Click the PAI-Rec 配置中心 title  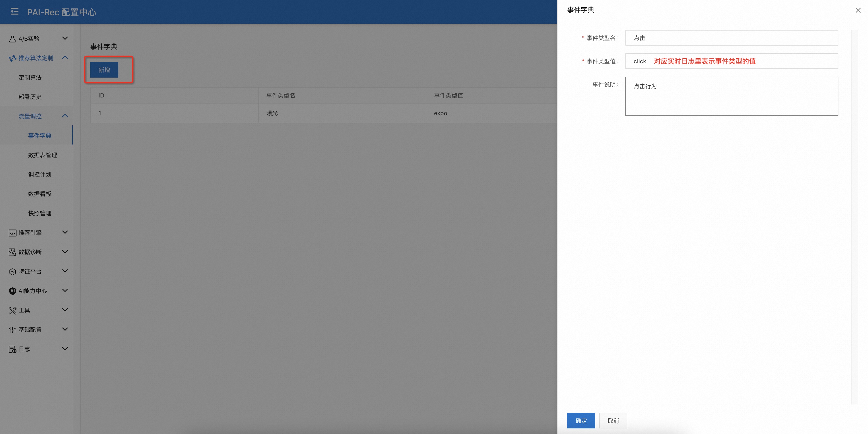pyautogui.click(x=62, y=12)
